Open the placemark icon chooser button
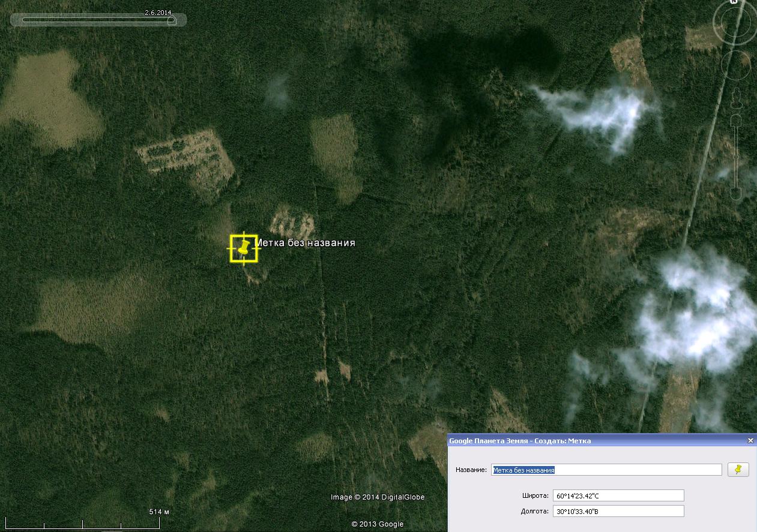This screenshot has width=757, height=532. 738,470
